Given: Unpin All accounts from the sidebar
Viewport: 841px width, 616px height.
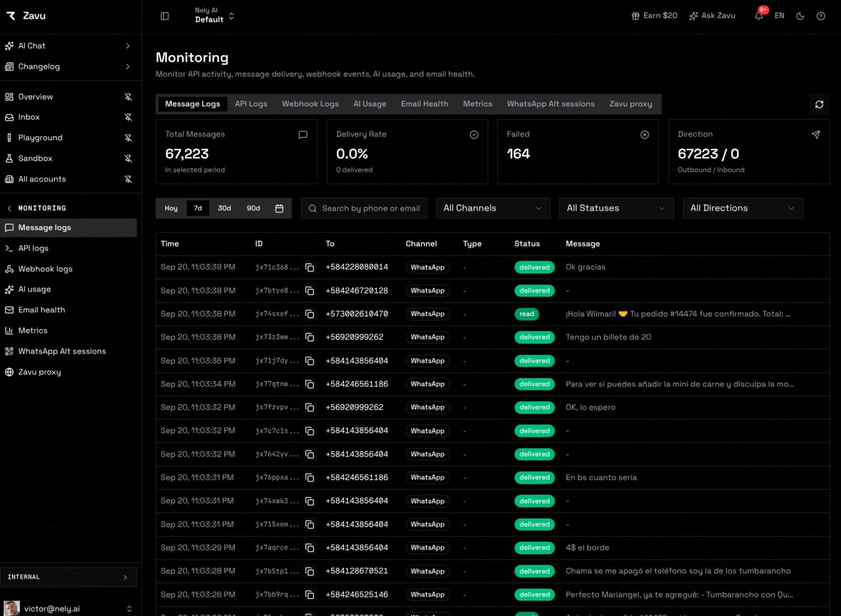Looking at the screenshot, I should [128, 179].
